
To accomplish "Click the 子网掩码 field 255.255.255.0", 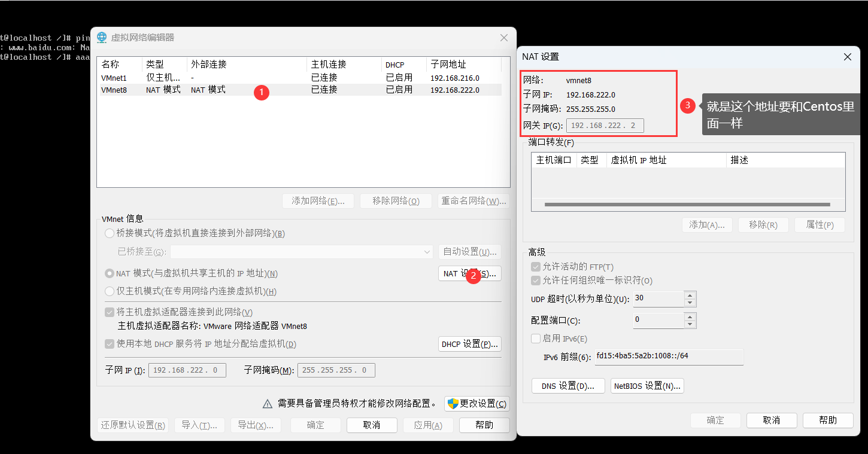I will pos(336,370).
